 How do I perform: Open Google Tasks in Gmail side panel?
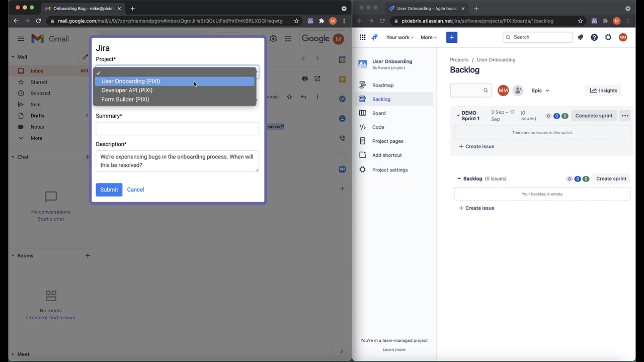point(342,99)
